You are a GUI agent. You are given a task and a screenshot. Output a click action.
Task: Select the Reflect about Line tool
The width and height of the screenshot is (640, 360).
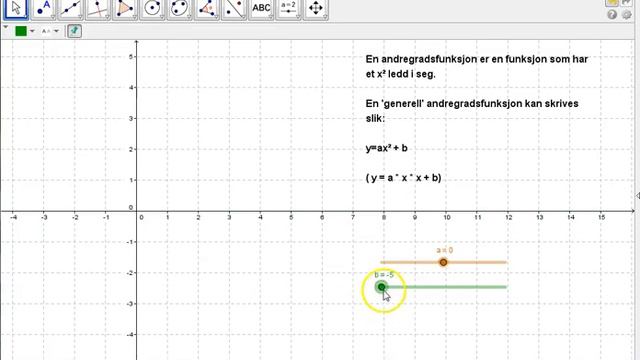point(234,8)
